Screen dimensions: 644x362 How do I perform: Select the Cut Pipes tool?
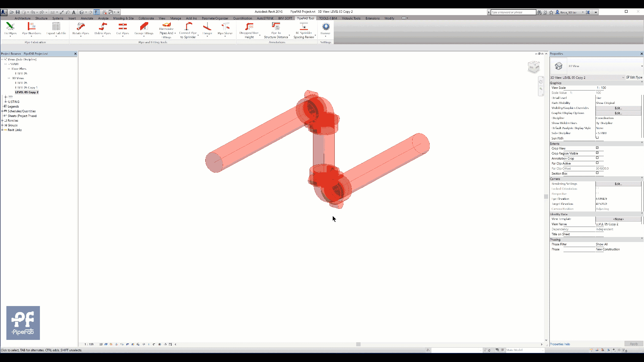tap(123, 29)
